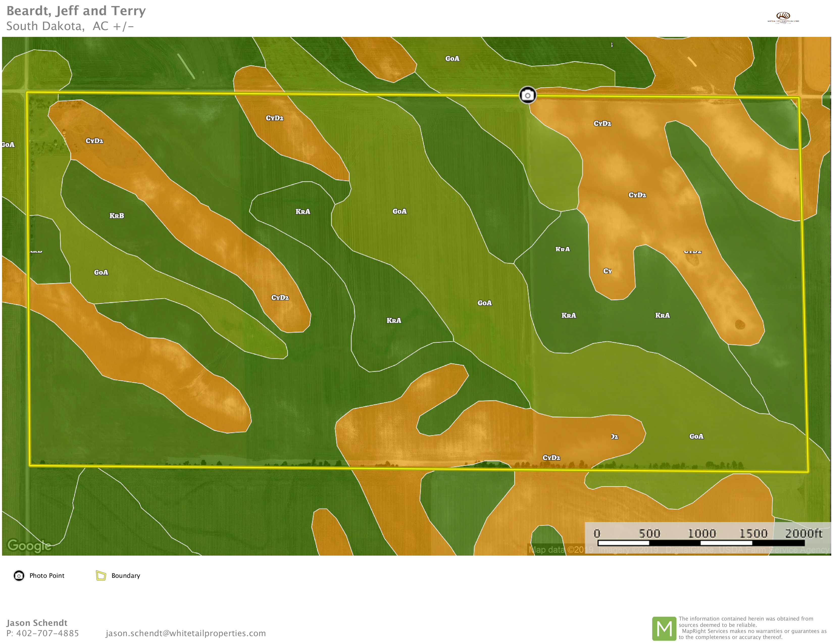The width and height of the screenshot is (833, 644).
Task: Click the 2000ft scale bar
Action: tap(701, 542)
